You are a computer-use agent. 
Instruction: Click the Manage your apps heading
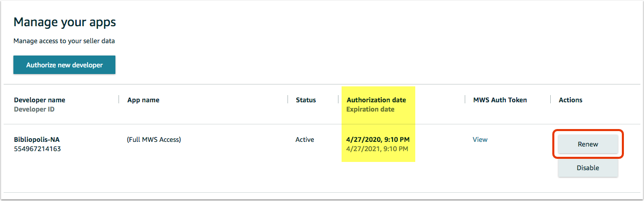64,22
